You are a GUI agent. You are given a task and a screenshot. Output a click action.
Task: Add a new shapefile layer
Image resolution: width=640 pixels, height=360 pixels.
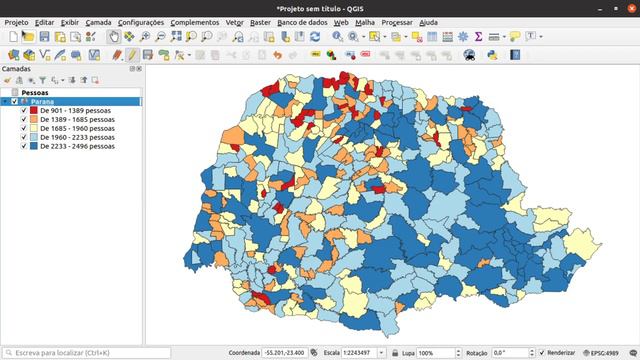[45, 55]
